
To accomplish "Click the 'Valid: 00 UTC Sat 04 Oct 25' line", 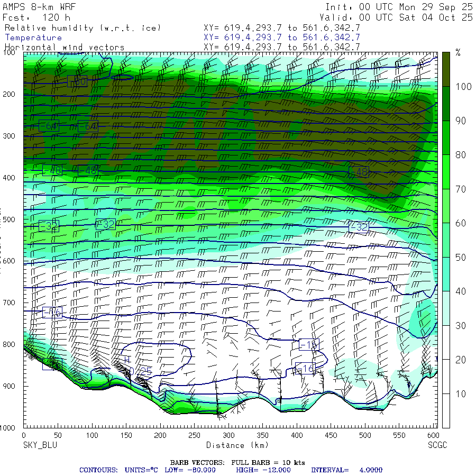I will tap(396, 17).
